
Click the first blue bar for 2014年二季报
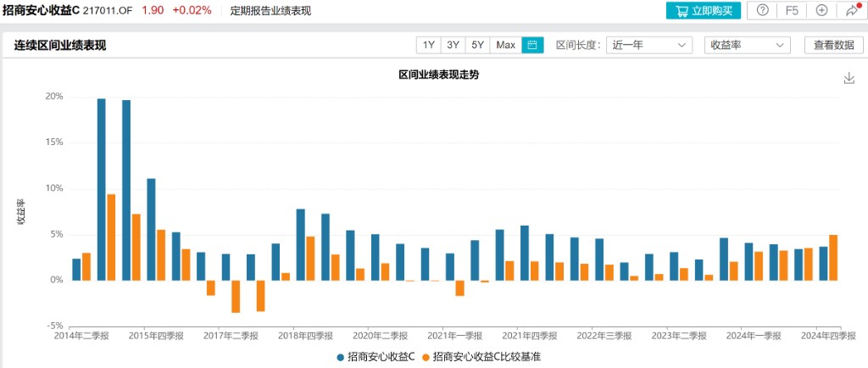76,270
